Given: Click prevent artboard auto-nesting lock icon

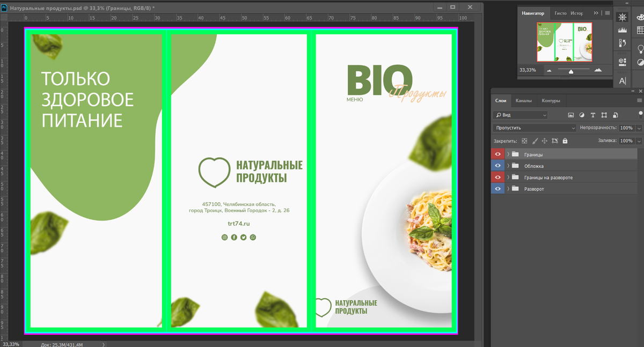Looking at the screenshot, I should (x=554, y=141).
